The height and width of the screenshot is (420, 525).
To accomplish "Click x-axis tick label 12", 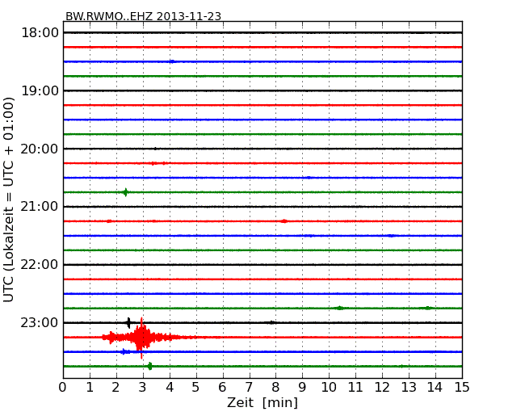I will click(x=382, y=387).
